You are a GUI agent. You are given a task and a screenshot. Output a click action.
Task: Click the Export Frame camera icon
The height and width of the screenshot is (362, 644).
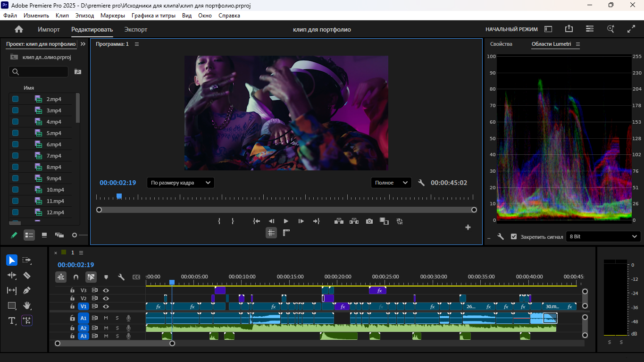tap(369, 221)
